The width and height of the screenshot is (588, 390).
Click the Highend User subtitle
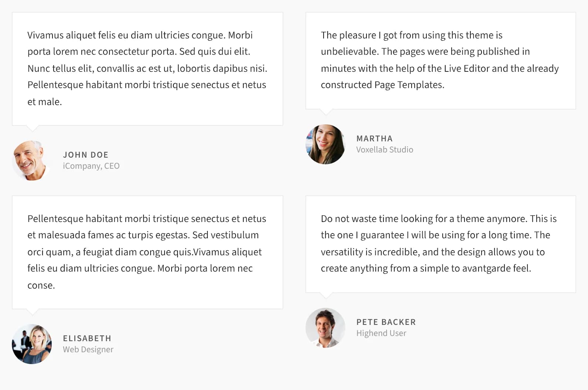point(381,333)
